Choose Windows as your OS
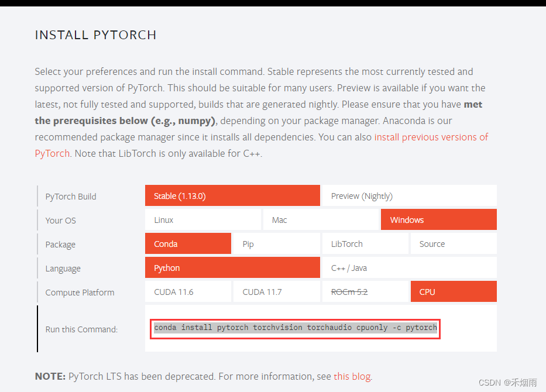Screen dimensions: 546x392 439,219
